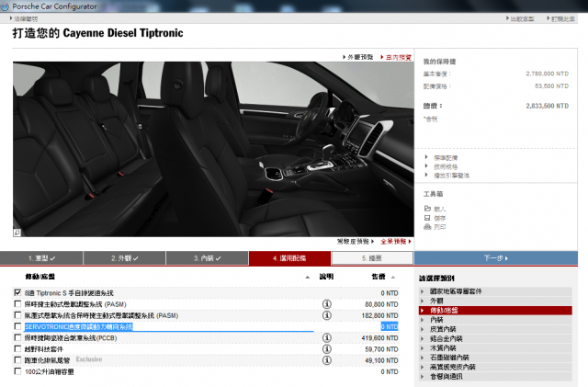
Task: Uncheck the 8-speed Tiptronic S option
Action: click(17, 292)
